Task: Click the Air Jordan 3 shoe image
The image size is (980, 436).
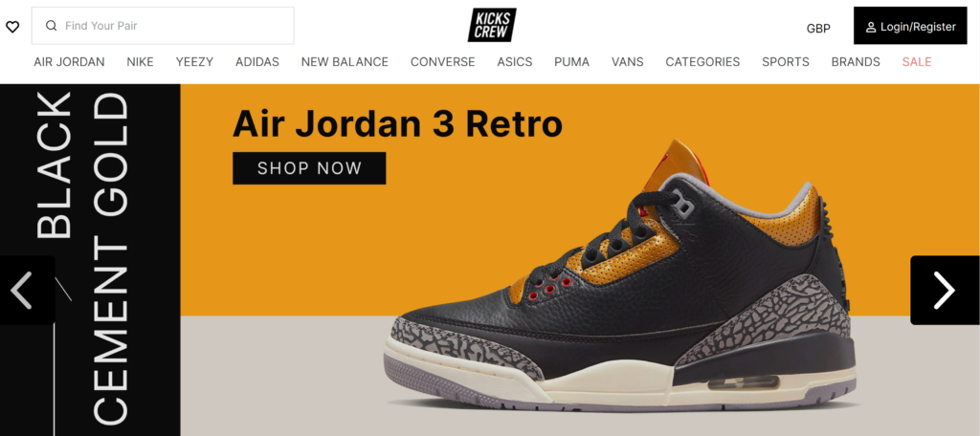Action: tap(619, 281)
